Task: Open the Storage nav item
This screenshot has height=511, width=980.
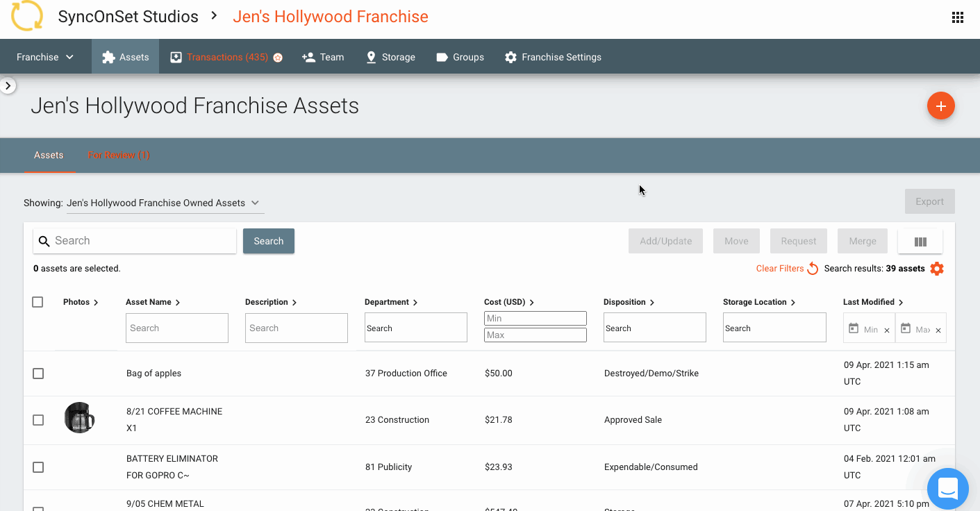Action: tap(390, 57)
